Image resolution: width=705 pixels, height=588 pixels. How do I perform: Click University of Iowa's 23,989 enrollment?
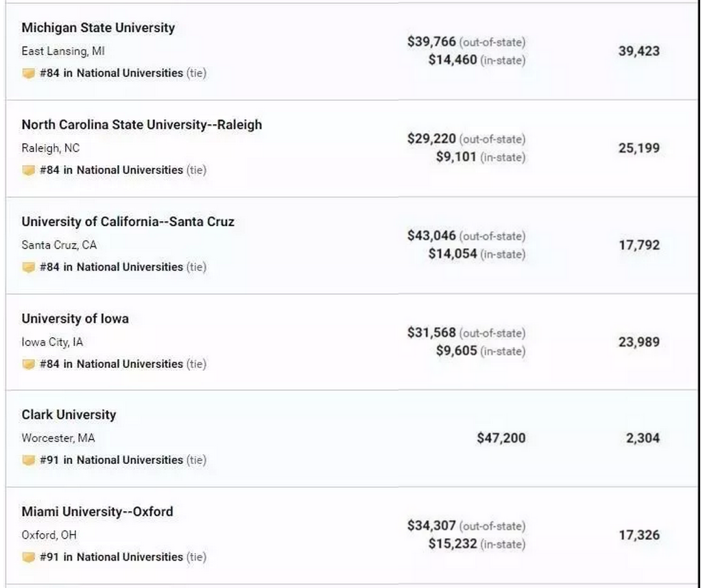tap(638, 342)
